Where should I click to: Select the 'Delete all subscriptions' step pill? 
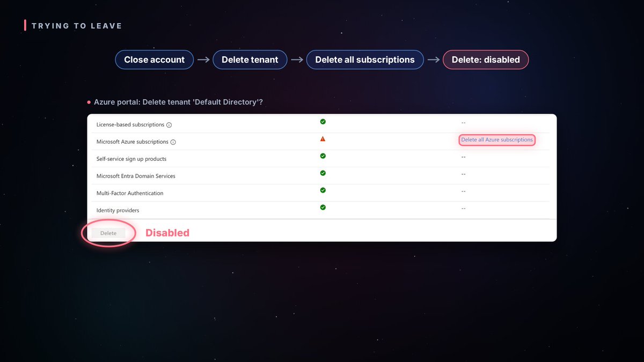pos(365,60)
